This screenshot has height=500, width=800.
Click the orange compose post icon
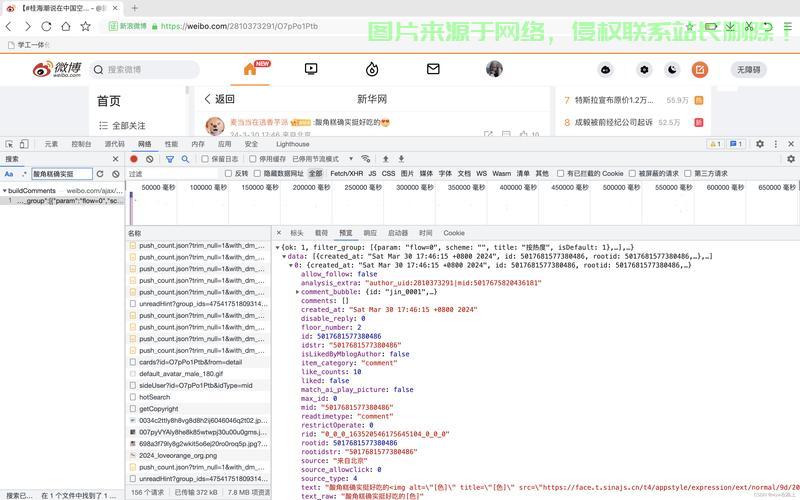(700, 70)
